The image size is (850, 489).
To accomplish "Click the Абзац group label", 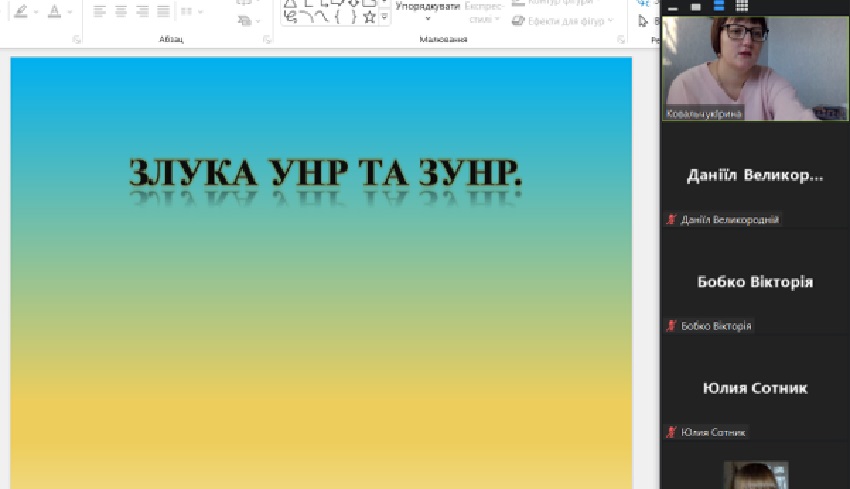I will (171, 39).
